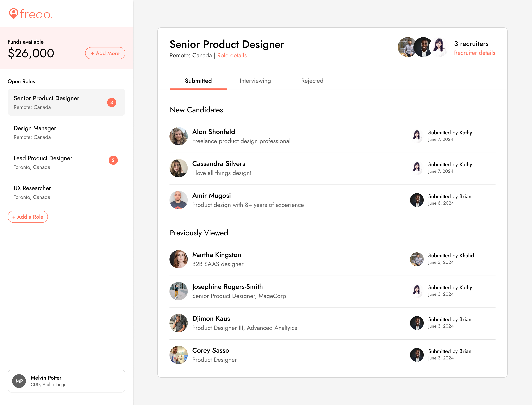The height and width of the screenshot is (405, 532).
Task: Click Corey Sasso's profile photo
Action: [x=179, y=355]
